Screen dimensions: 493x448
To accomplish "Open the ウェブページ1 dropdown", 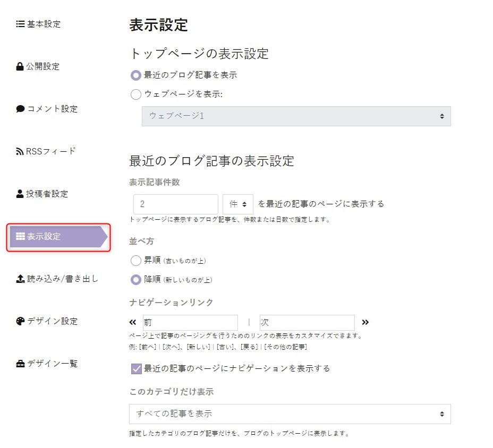I will 296,116.
